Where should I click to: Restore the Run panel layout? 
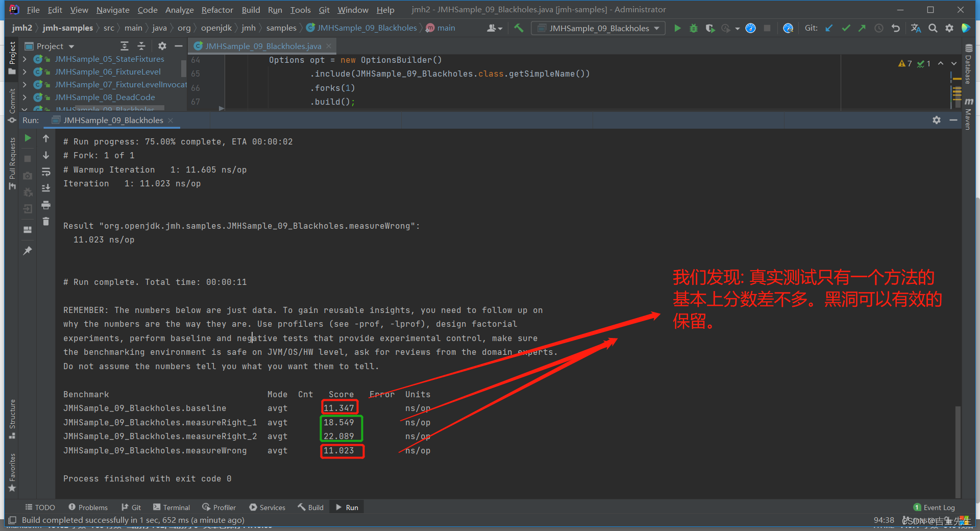click(x=28, y=230)
